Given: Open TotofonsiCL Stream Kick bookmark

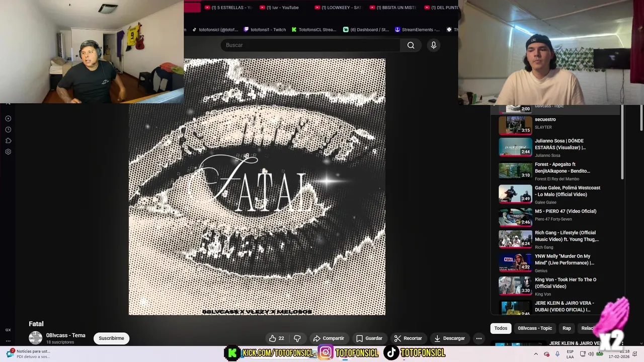Looking at the screenshot, I should (x=314, y=30).
